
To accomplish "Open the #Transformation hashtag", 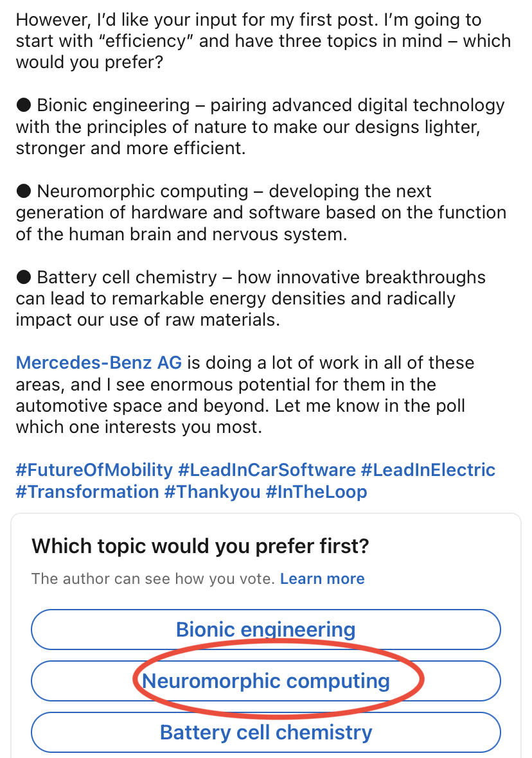I will [x=87, y=492].
